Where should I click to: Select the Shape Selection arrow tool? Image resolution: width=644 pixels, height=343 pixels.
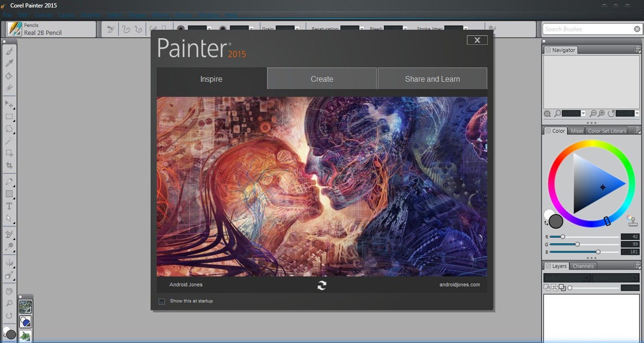click(9, 219)
